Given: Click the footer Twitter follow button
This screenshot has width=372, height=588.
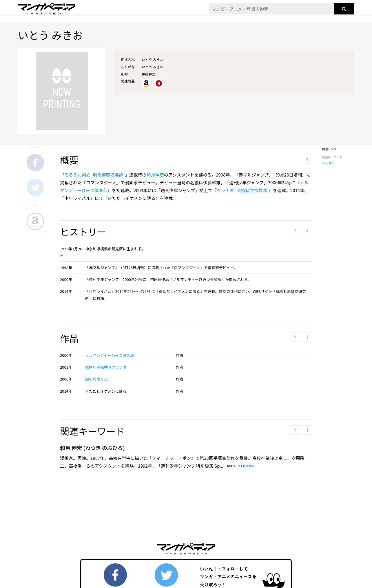Looking at the screenshot, I should click(x=166, y=575).
